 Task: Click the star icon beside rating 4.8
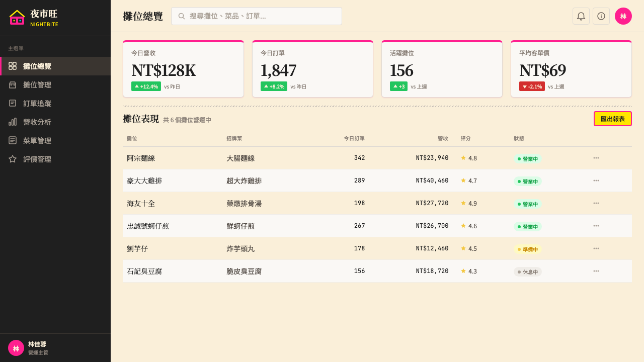point(463,157)
